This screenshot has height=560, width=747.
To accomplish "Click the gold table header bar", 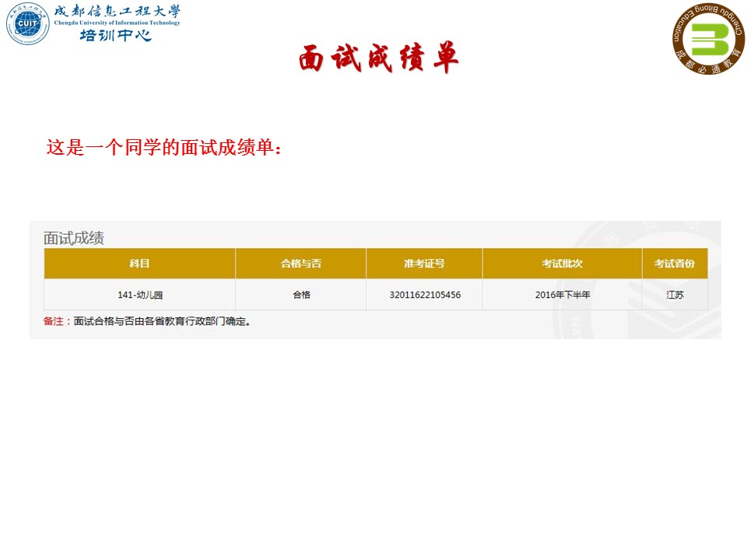I will coord(373,263).
